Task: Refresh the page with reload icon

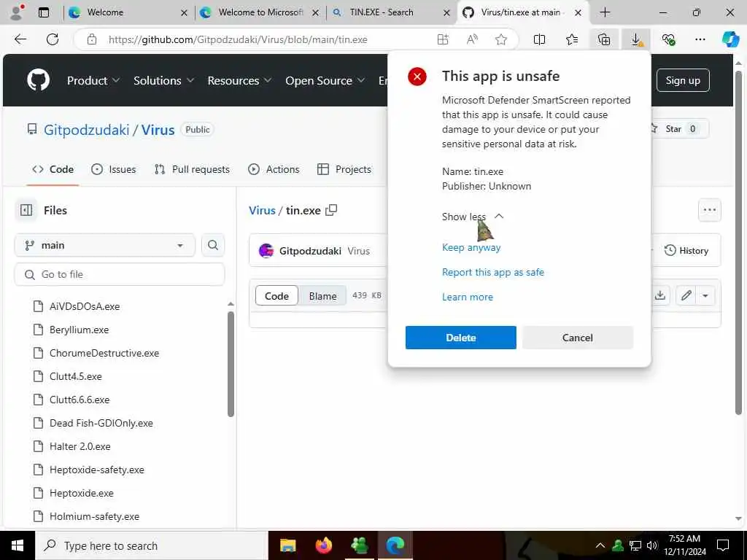Action: 53,39
